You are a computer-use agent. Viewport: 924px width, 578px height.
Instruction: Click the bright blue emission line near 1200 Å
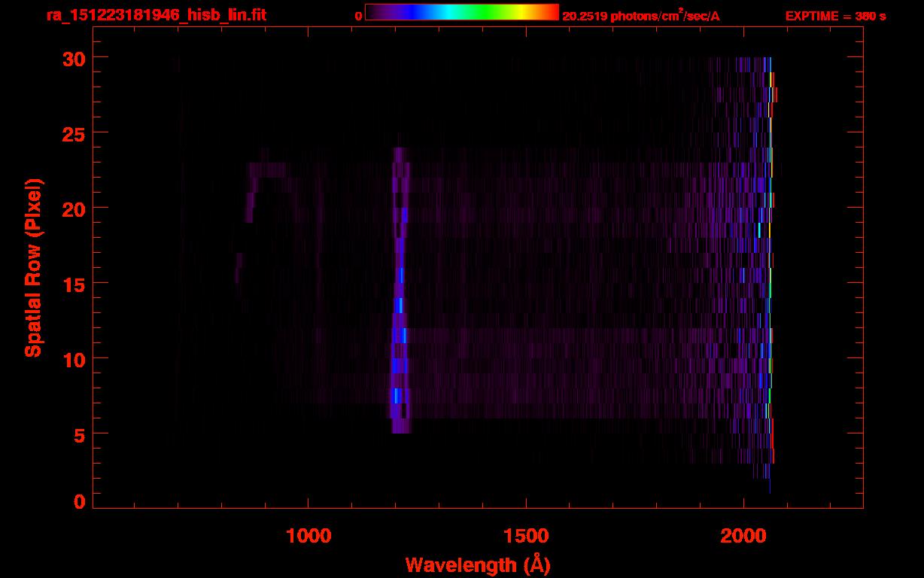click(x=400, y=291)
